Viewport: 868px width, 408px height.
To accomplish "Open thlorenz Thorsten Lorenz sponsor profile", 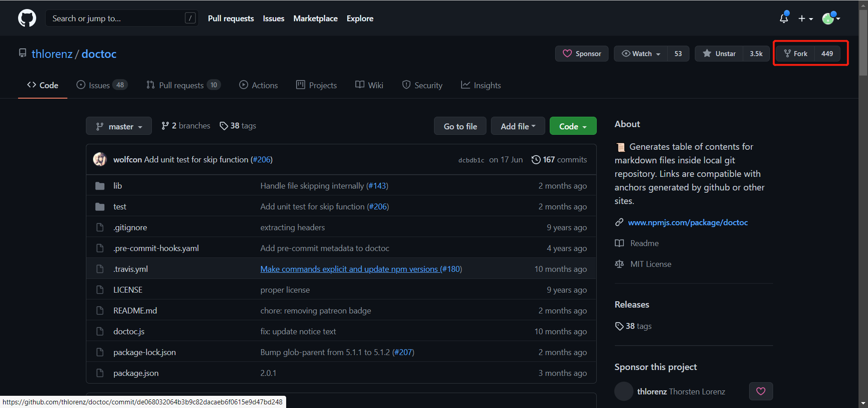I will pos(681,392).
